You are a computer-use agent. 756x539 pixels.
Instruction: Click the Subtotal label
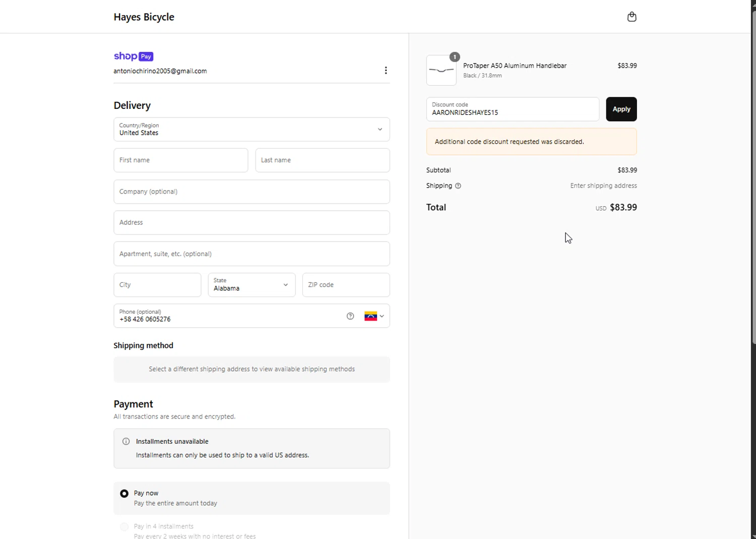[x=438, y=170]
